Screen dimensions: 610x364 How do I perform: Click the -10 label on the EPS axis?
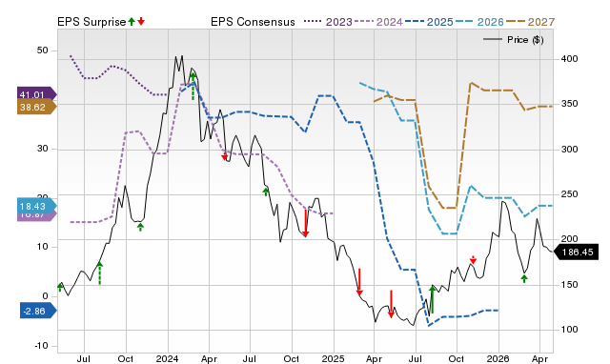pyautogui.click(x=41, y=346)
